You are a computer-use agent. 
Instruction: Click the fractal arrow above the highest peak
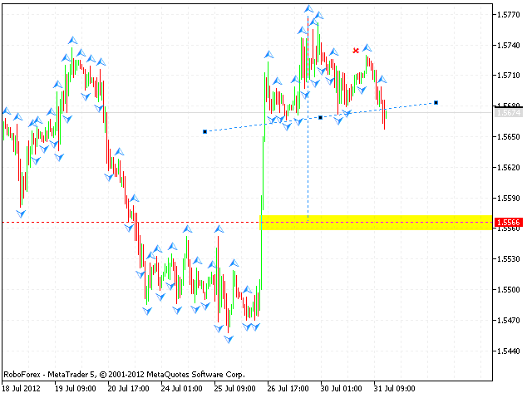point(308,8)
